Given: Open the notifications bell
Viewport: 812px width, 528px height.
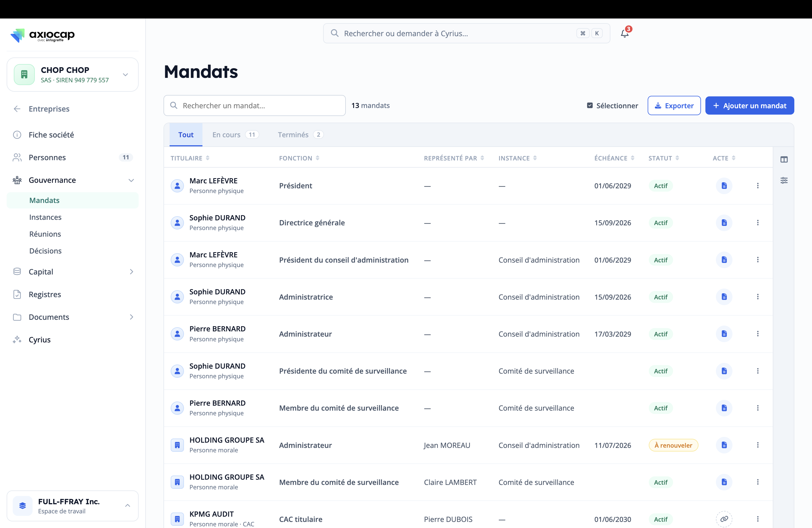Looking at the screenshot, I should (625, 33).
